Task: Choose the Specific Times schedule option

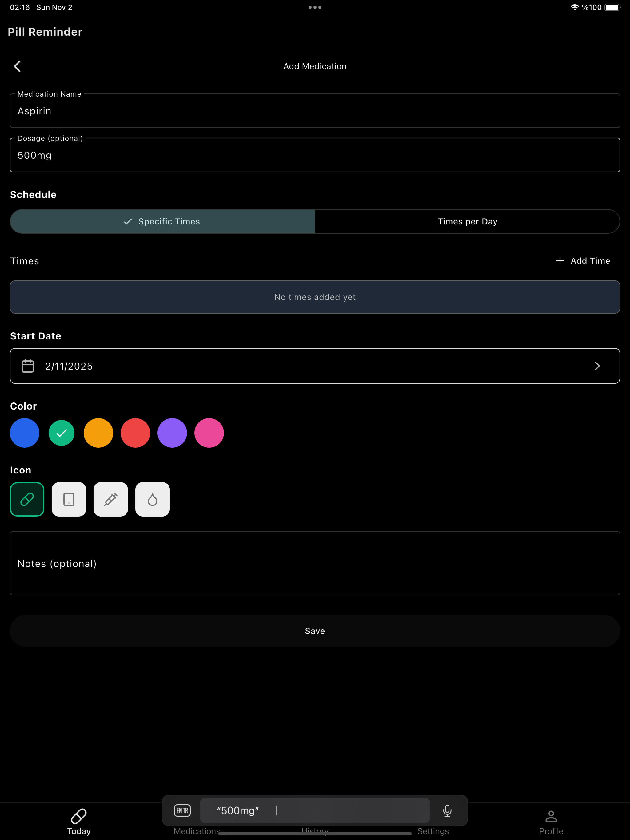Action: tap(163, 221)
